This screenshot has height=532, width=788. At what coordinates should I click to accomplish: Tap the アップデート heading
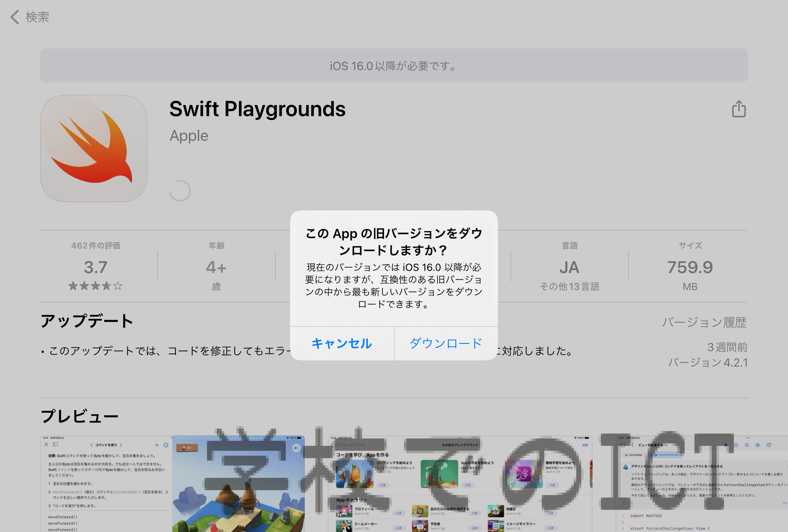87,321
